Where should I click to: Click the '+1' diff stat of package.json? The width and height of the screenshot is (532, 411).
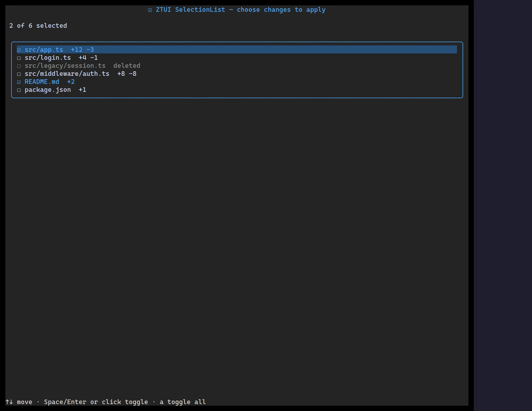point(83,90)
